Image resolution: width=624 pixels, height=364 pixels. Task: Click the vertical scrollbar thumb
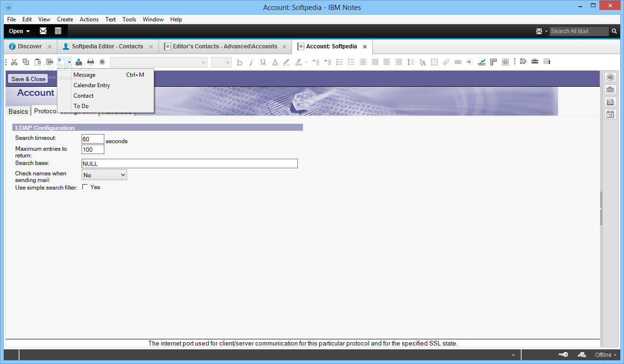point(601,209)
